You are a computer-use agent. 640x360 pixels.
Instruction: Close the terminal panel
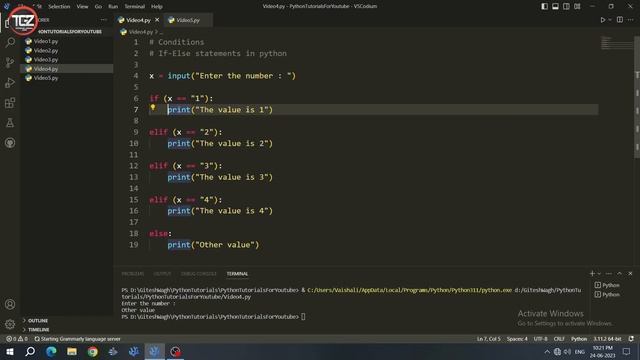pyautogui.click(x=630, y=273)
